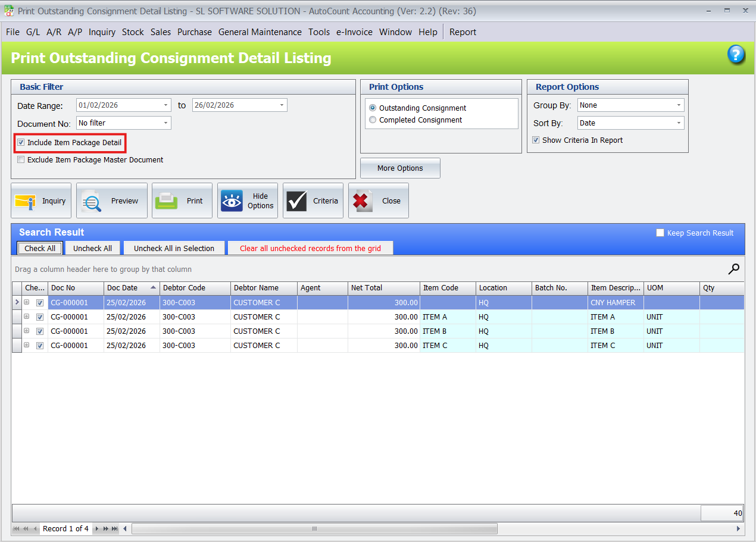Select Completed Consignment option

373,120
